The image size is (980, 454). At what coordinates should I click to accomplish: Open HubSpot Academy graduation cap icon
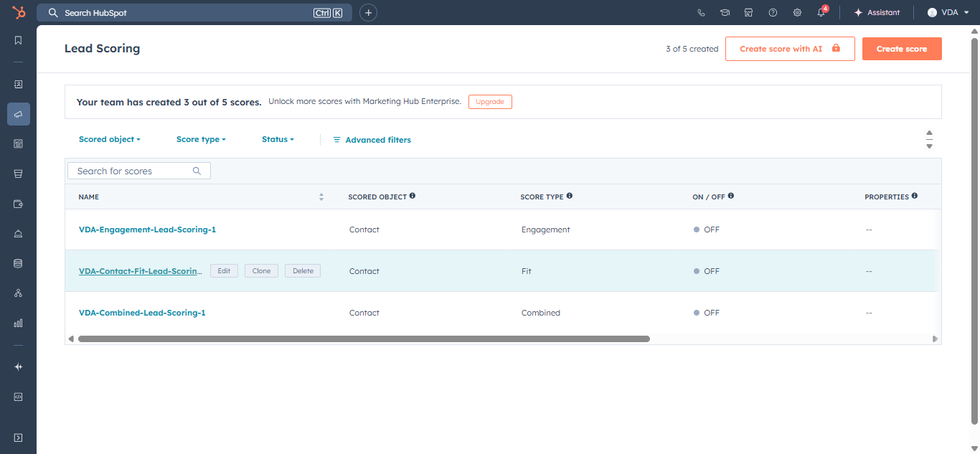click(725, 12)
